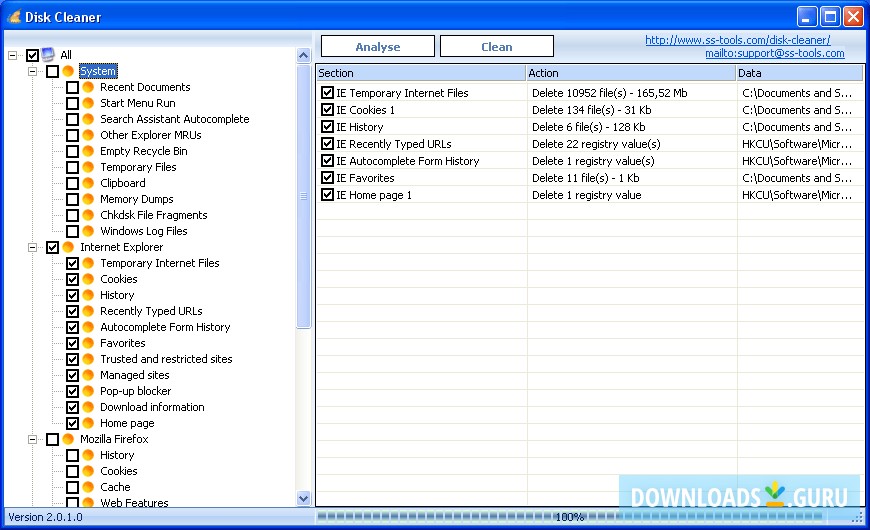Click the orange icon beside Mozilla Firefox
The image size is (870, 530).
click(x=68, y=439)
